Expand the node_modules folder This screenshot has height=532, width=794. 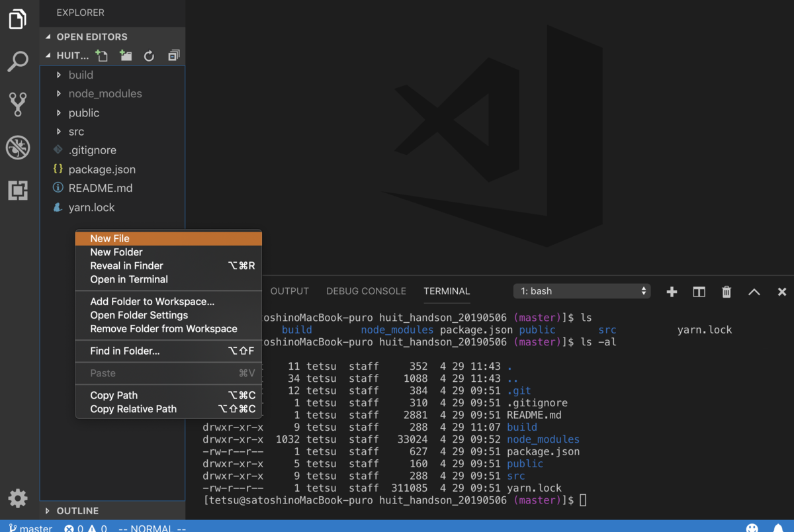click(x=112, y=94)
